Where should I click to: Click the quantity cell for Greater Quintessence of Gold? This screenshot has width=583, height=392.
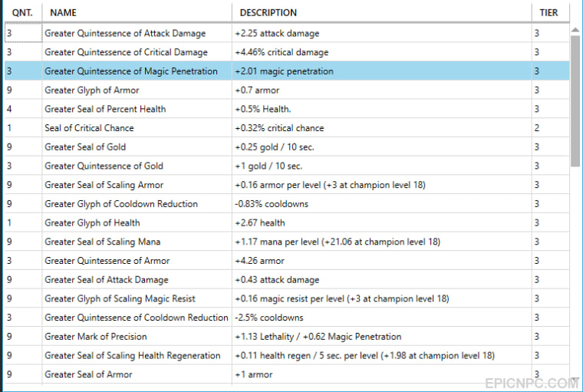click(x=23, y=166)
